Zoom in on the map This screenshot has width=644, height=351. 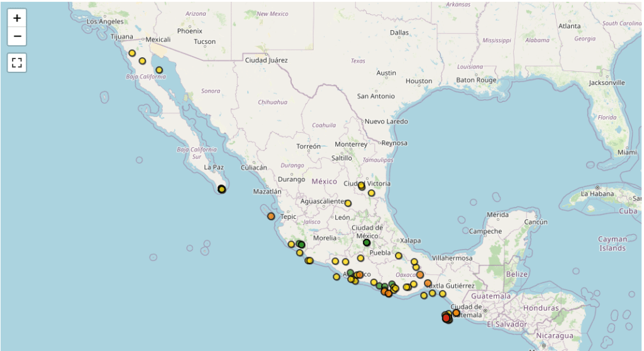click(x=17, y=18)
